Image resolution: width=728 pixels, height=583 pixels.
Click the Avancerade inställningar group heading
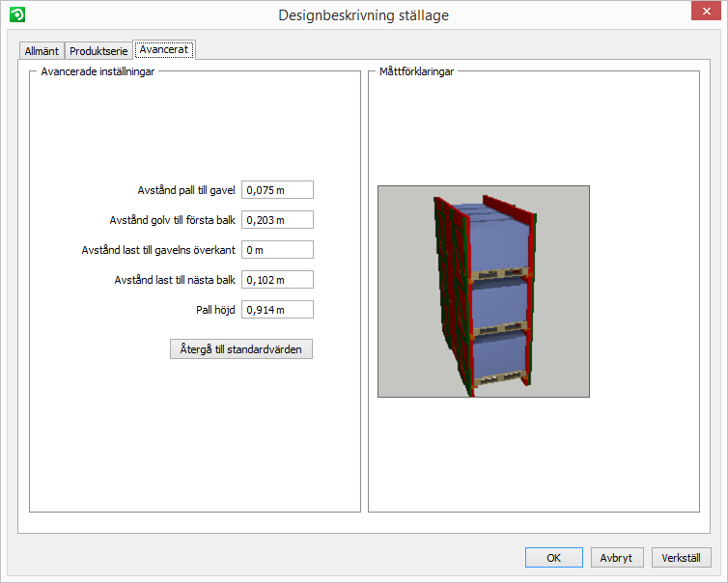click(x=98, y=71)
